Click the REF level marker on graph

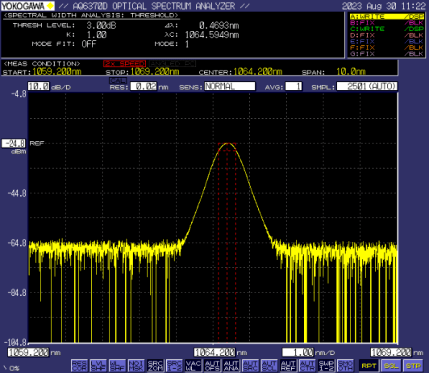click(37, 143)
